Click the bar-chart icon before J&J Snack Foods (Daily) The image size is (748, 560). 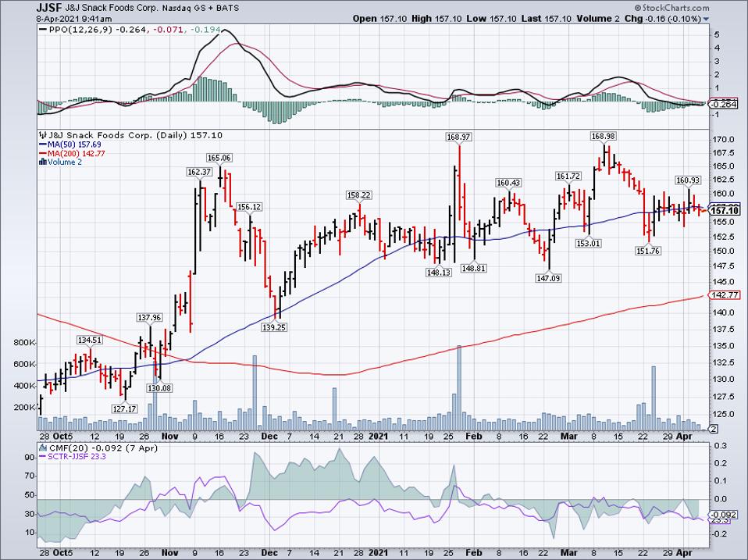[43, 135]
